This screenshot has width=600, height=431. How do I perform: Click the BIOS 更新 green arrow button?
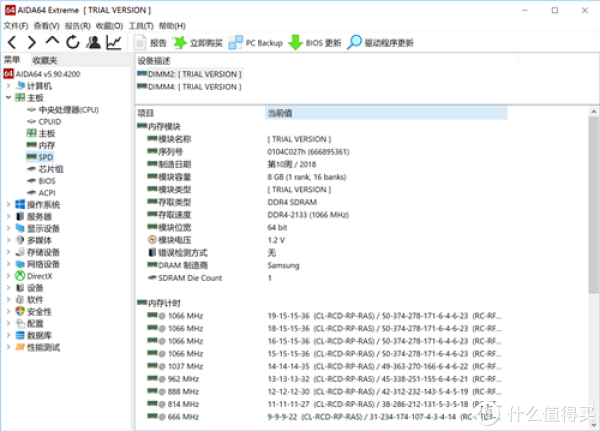tap(315, 42)
